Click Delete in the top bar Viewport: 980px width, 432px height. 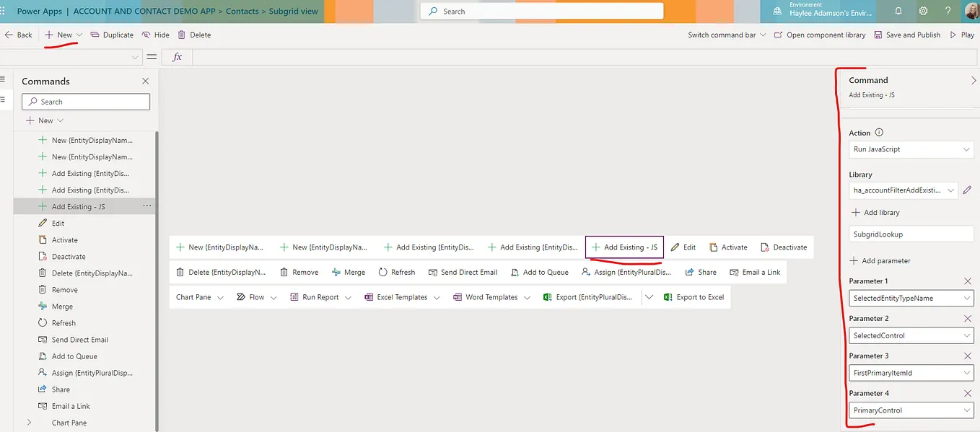195,35
